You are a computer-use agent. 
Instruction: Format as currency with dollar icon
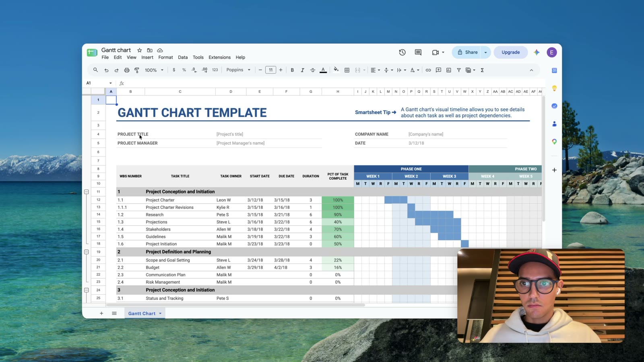point(174,70)
